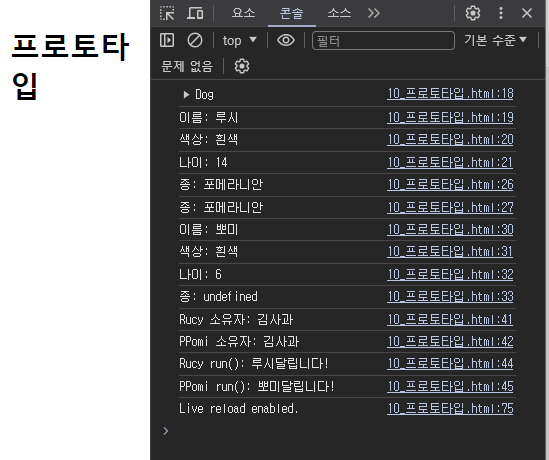
Task: Close the DevTools panel
Action: coord(527,13)
